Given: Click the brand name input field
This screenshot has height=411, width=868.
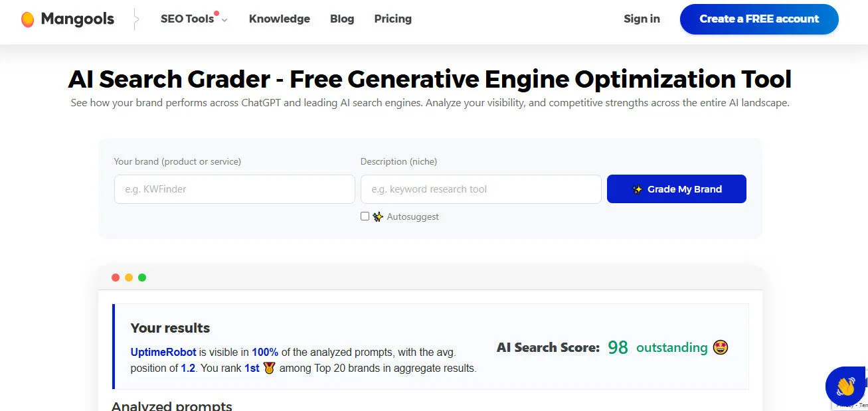Looking at the screenshot, I should (234, 189).
